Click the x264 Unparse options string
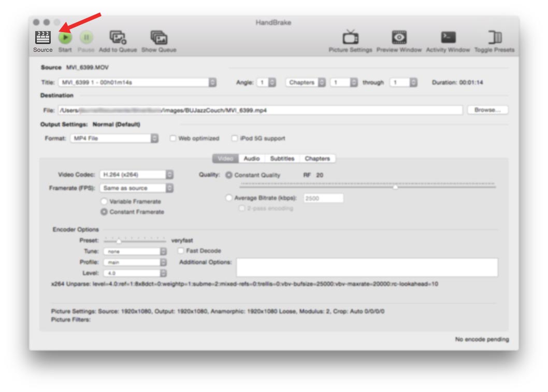Image resolution: width=548 pixels, height=392 pixels. pos(244,284)
